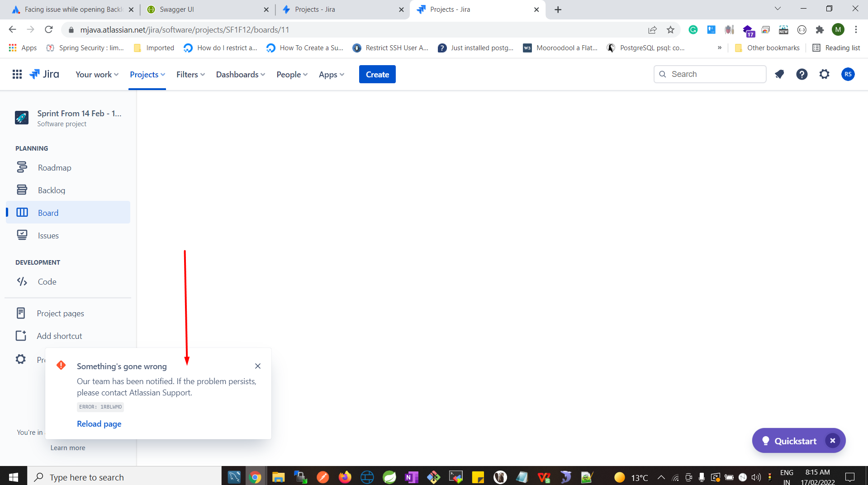Viewport: 868px width, 485px height.
Task: Open Code under the Development section
Action: coord(47,281)
